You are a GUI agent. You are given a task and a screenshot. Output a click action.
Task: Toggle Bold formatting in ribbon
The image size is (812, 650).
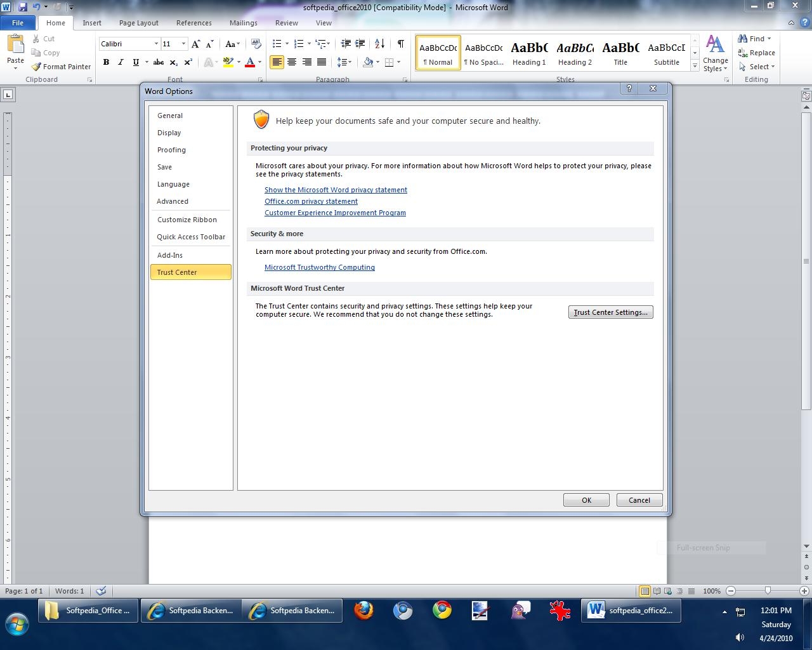106,62
